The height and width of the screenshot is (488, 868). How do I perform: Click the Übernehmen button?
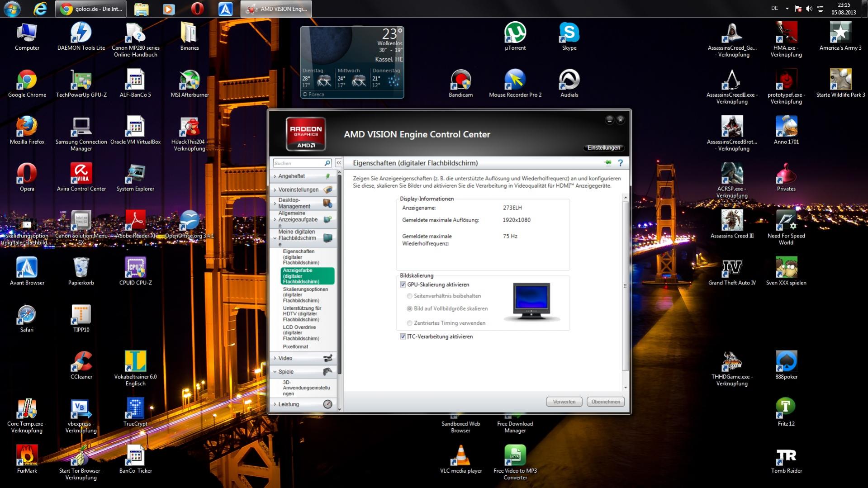[x=606, y=402]
